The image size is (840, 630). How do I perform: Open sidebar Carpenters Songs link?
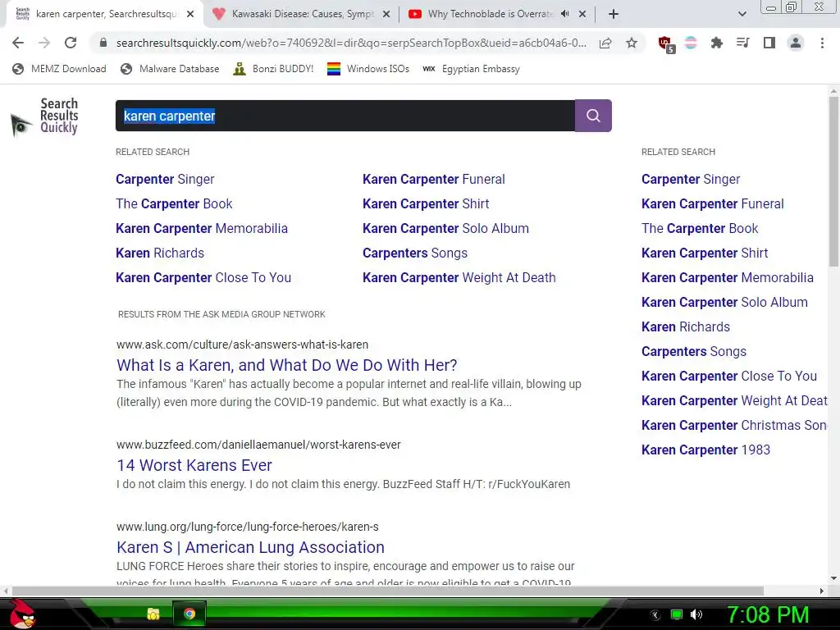(x=694, y=351)
